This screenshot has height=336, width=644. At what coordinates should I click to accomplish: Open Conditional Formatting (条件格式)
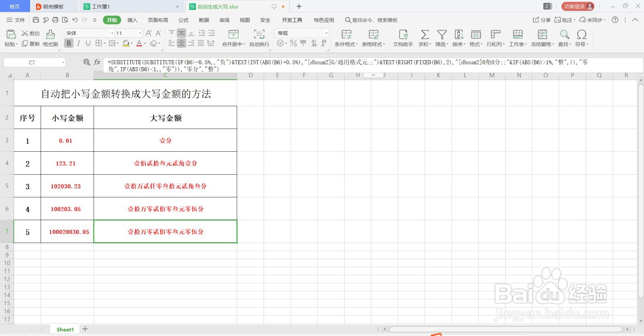pos(346,38)
